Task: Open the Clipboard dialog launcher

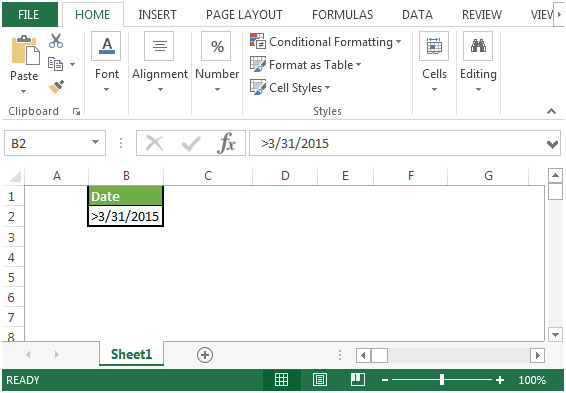Action: (x=76, y=112)
